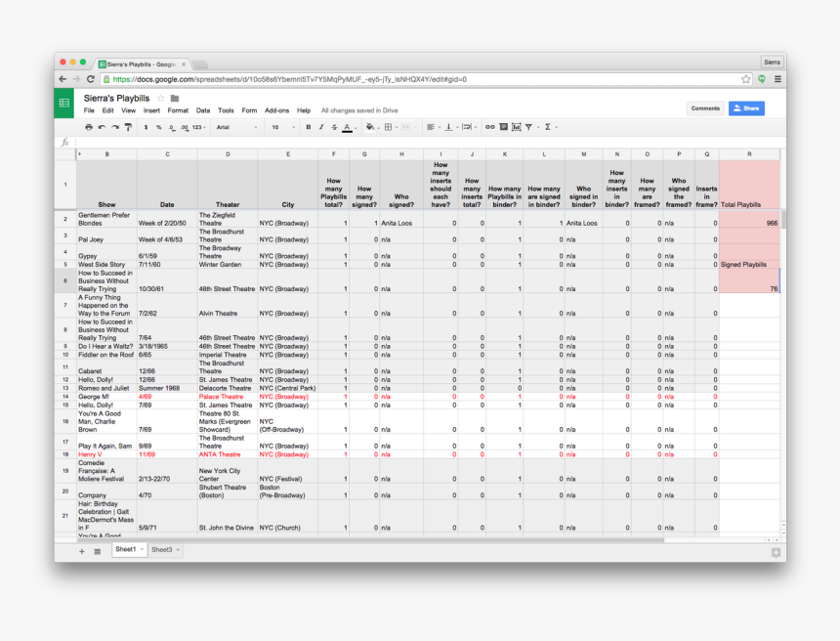Open the Sheet1 tab dropdown arrow

142,550
